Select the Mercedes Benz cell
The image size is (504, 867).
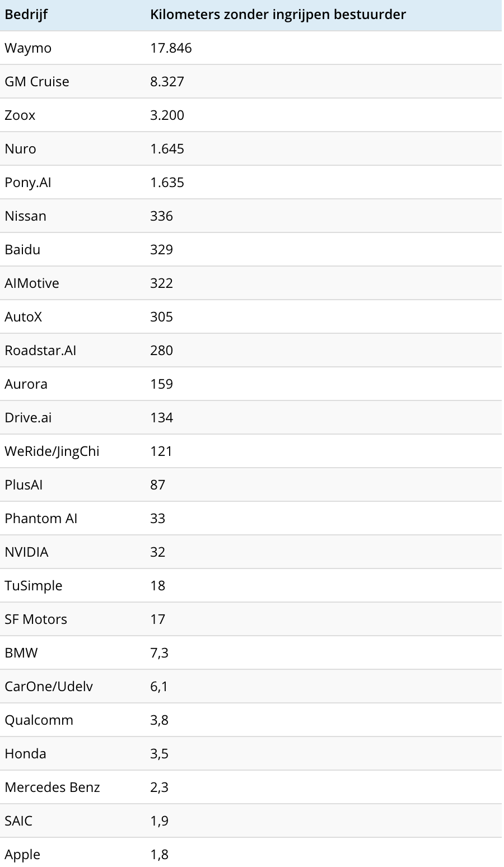coord(52,787)
